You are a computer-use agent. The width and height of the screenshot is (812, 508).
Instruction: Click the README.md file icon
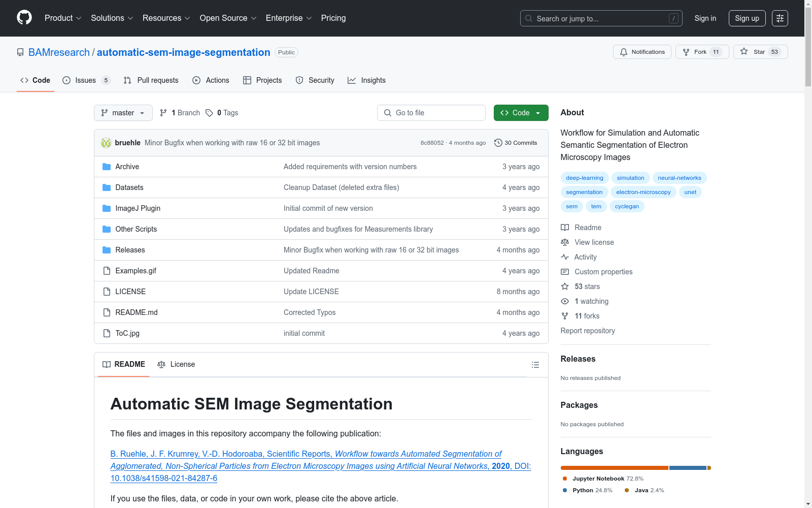click(107, 312)
